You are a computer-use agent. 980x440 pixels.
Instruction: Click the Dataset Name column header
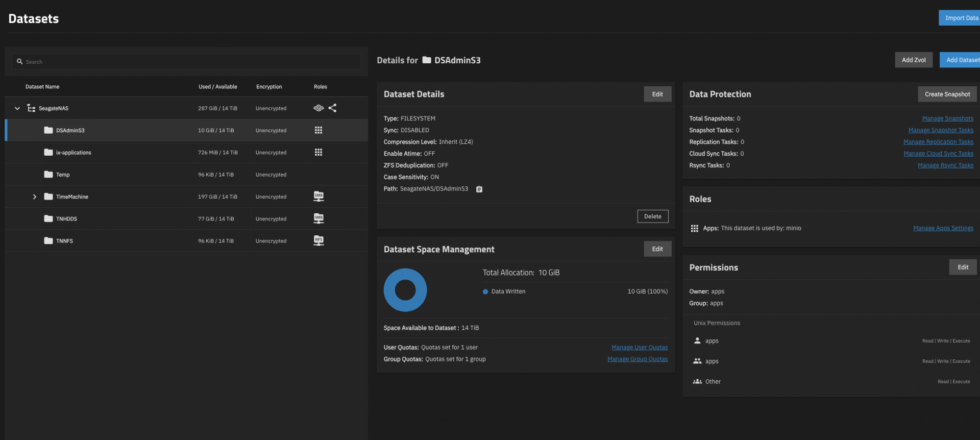point(42,87)
